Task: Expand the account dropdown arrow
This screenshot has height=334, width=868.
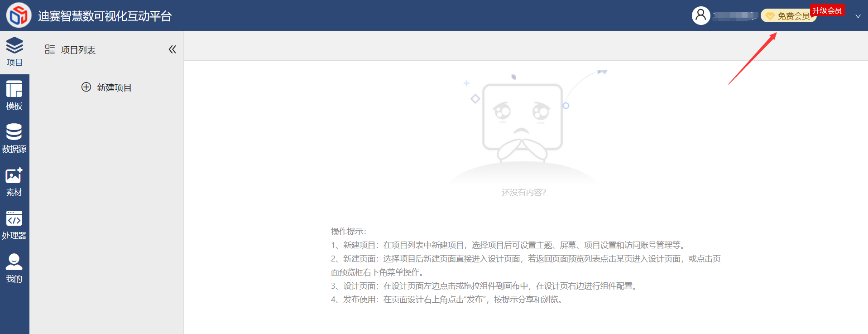Action: [x=858, y=16]
